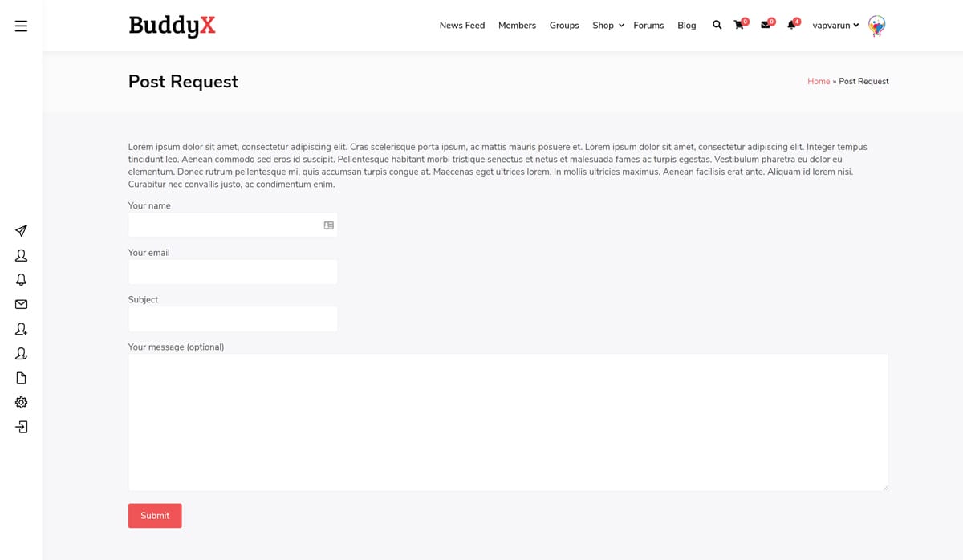Open the envelope messages icon in the sidebar

pyautogui.click(x=21, y=304)
